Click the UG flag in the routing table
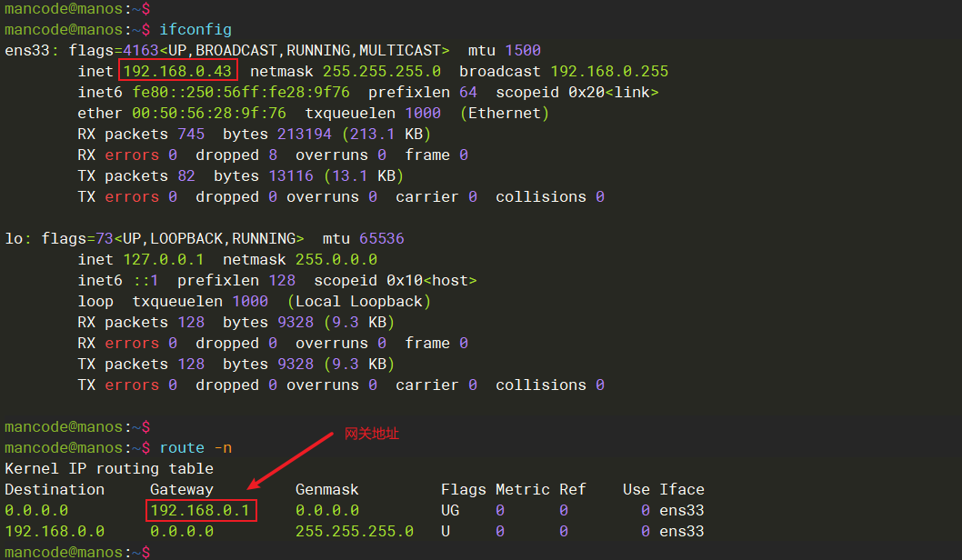This screenshot has height=560, width=962. click(450, 510)
